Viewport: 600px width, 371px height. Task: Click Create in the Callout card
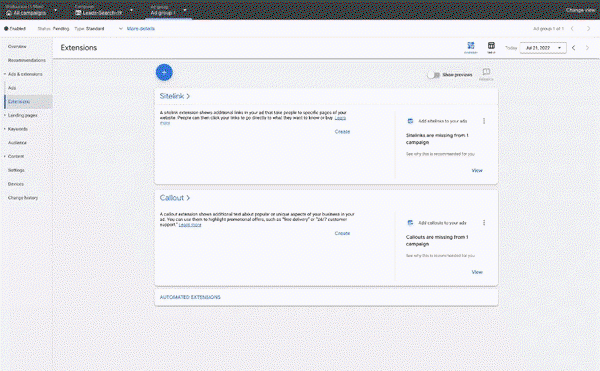[342, 233]
